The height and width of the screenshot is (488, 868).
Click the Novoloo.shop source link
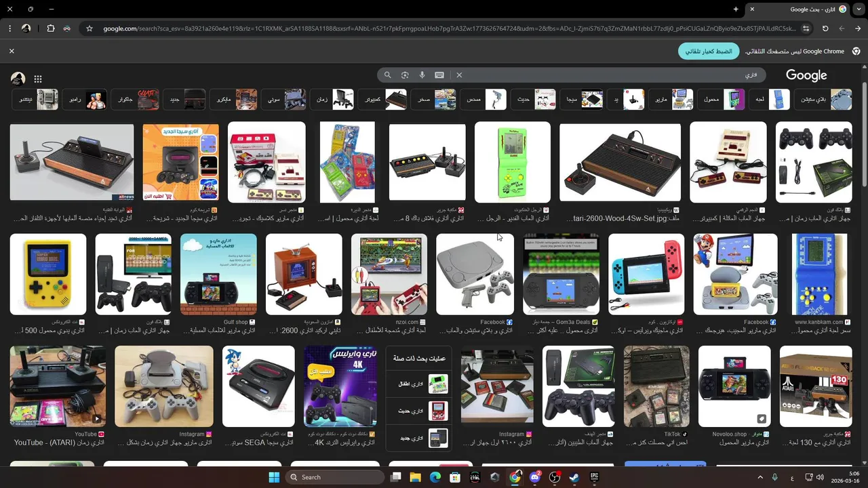730,434
